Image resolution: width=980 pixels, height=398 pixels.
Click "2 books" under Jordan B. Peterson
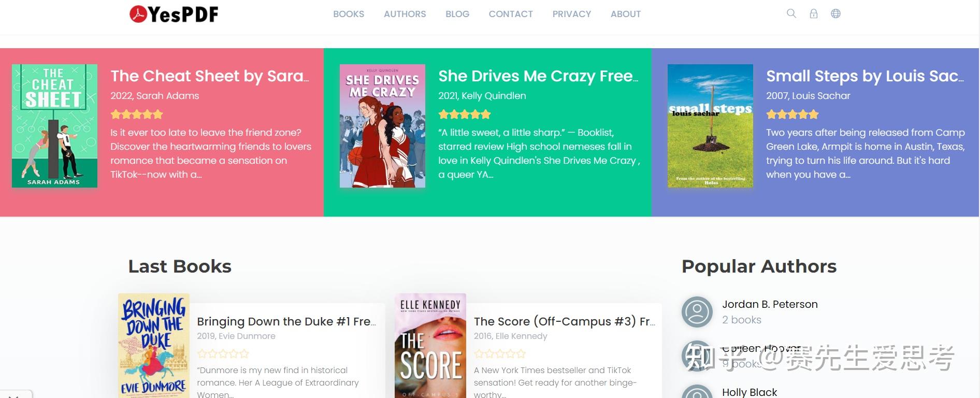coord(742,320)
